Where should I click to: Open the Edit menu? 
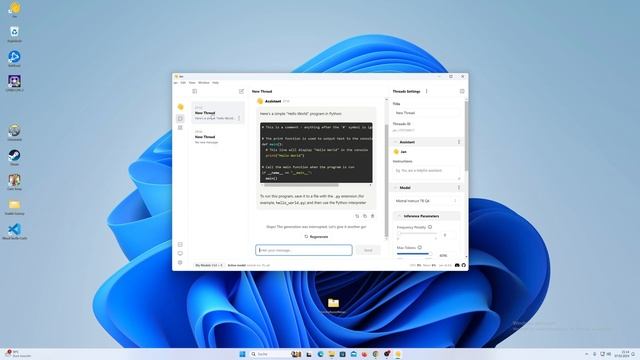point(183,83)
